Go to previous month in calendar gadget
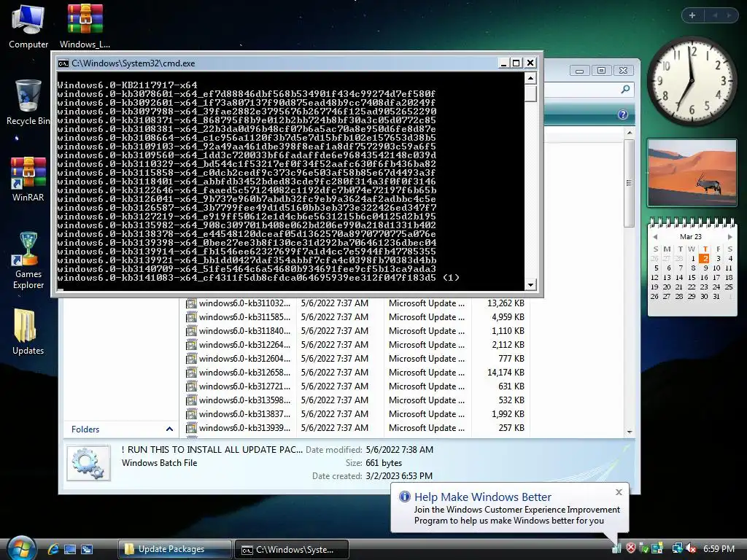The image size is (747, 560). 655,237
